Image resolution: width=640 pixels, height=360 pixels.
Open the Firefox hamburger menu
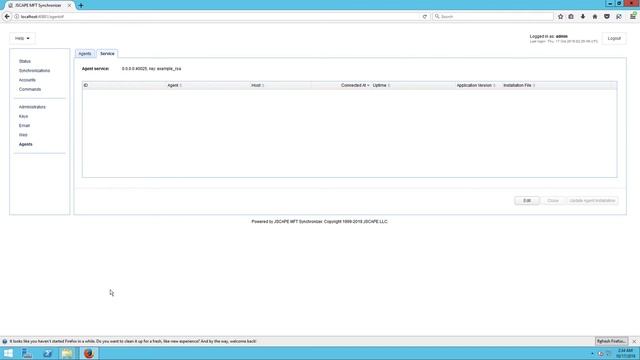633,17
